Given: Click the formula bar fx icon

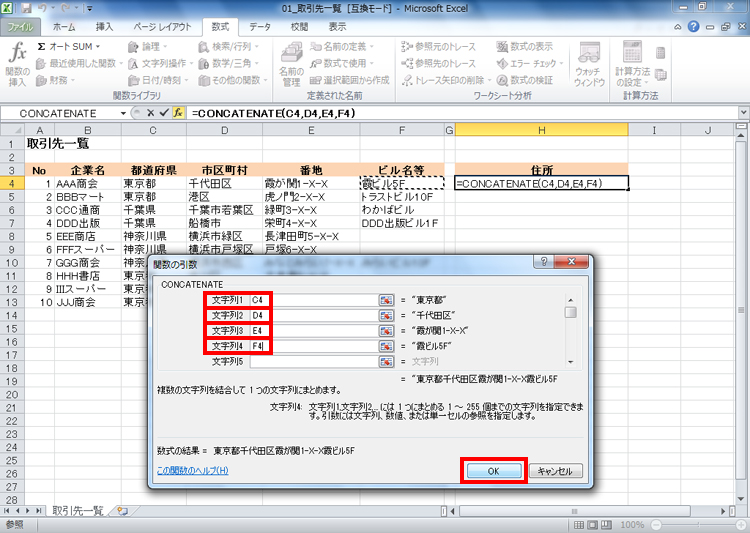Looking at the screenshot, I should click(x=178, y=113).
